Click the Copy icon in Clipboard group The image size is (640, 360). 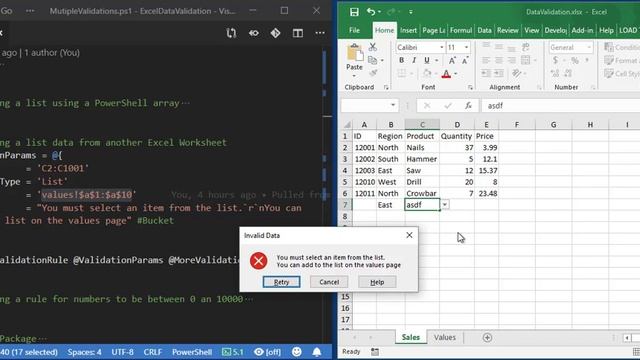(x=372, y=60)
